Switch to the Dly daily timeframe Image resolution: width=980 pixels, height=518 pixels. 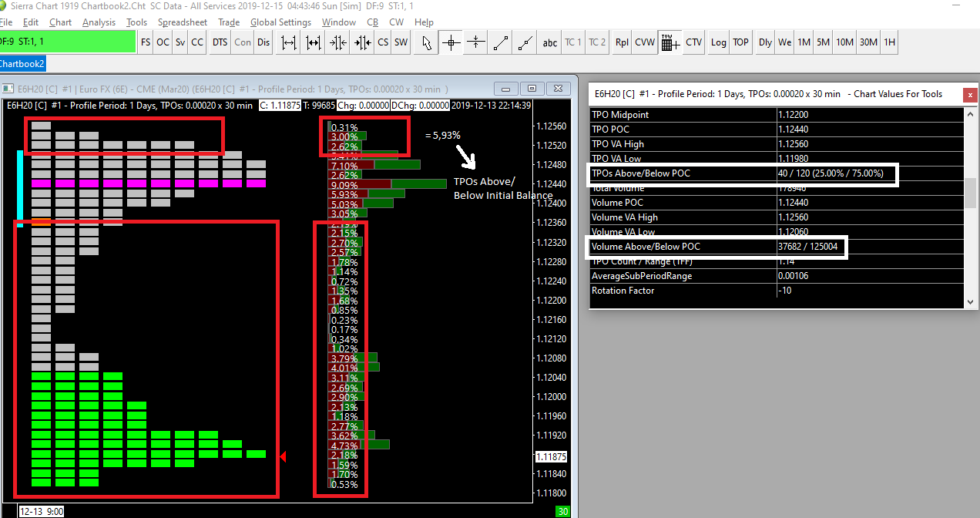[x=765, y=42]
